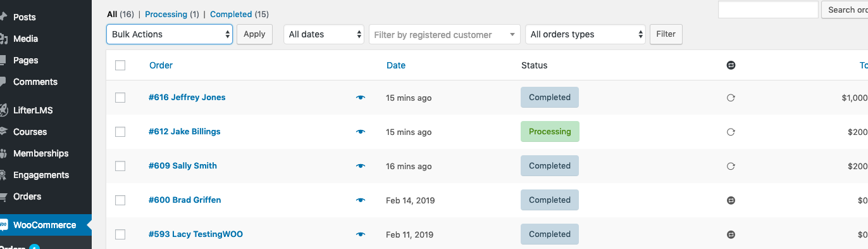Open order #612 Jake Billings
This screenshot has height=249, width=868.
click(184, 132)
